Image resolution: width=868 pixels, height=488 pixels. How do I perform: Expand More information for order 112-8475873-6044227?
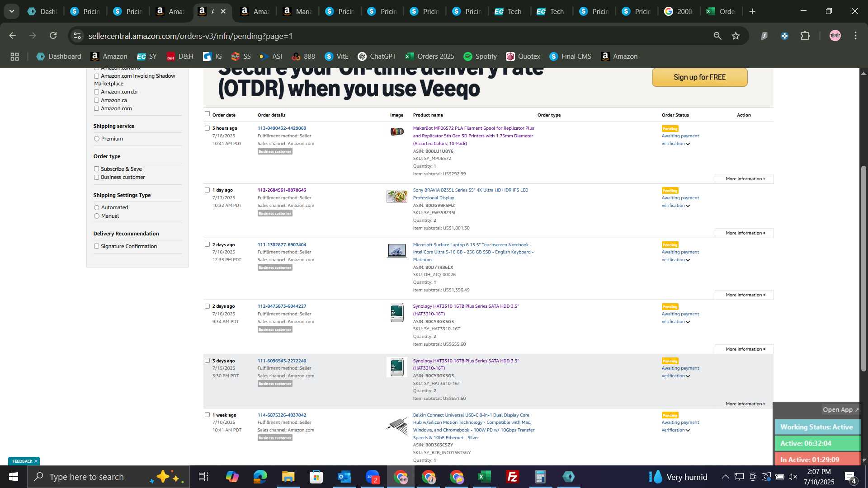click(745, 349)
